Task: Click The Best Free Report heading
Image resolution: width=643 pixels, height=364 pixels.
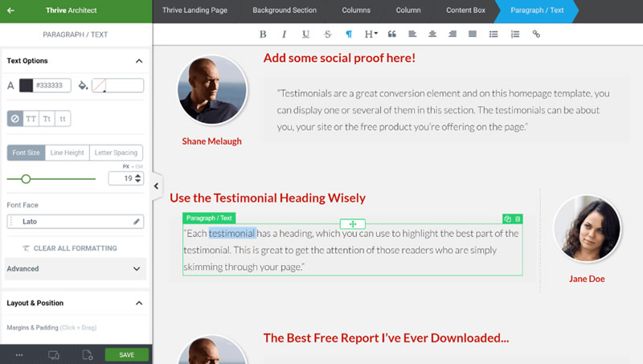Action: 386,338
